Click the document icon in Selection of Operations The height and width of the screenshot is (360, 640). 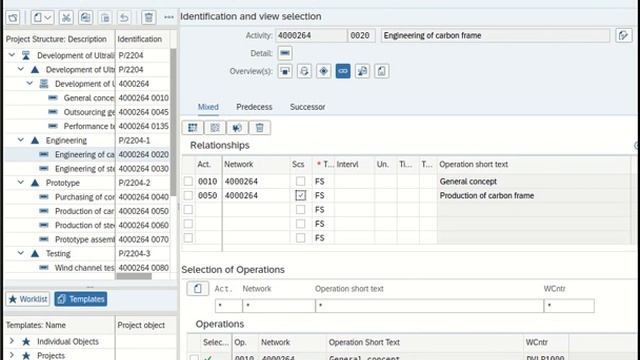(198, 289)
